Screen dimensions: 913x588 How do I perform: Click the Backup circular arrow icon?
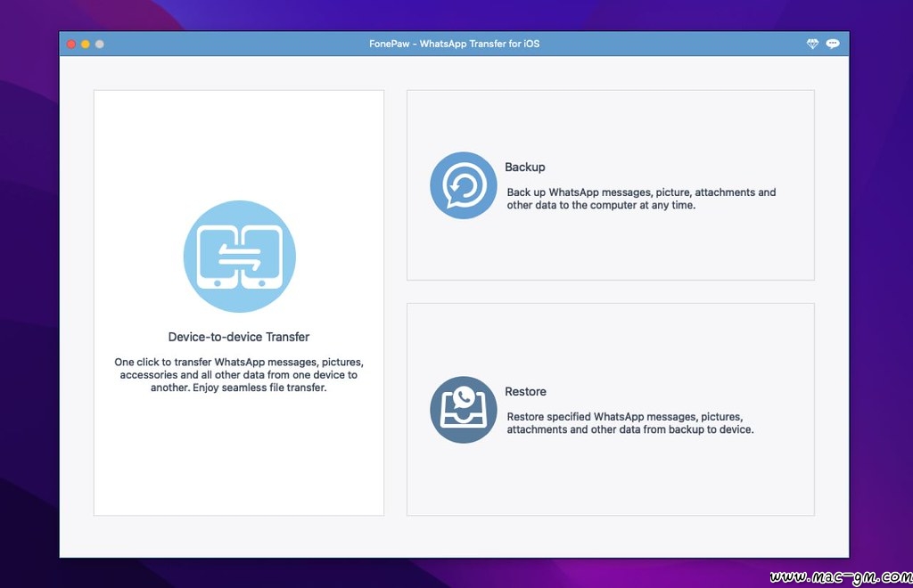464,185
